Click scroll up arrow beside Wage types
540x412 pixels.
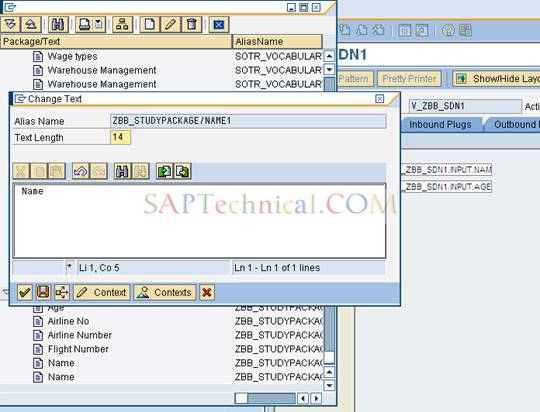coord(329,56)
